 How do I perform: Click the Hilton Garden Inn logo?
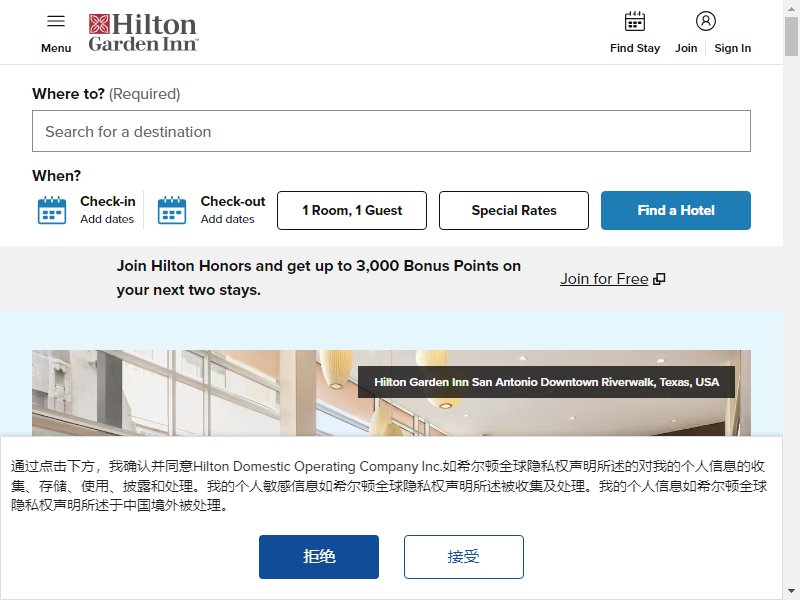pyautogui.click(x=143, y=33)
